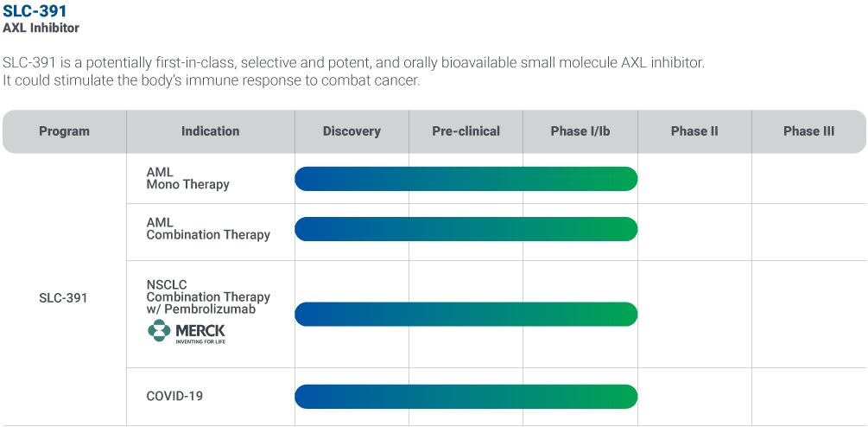Select the Phase III column header
The height and width of the screenshot is (427, 868).
tap(808, 131)
